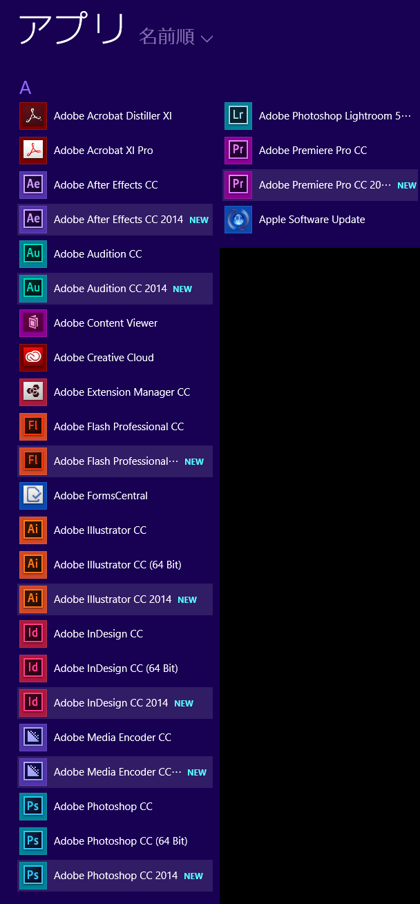Select the letter A group header

tap(25, 88)
